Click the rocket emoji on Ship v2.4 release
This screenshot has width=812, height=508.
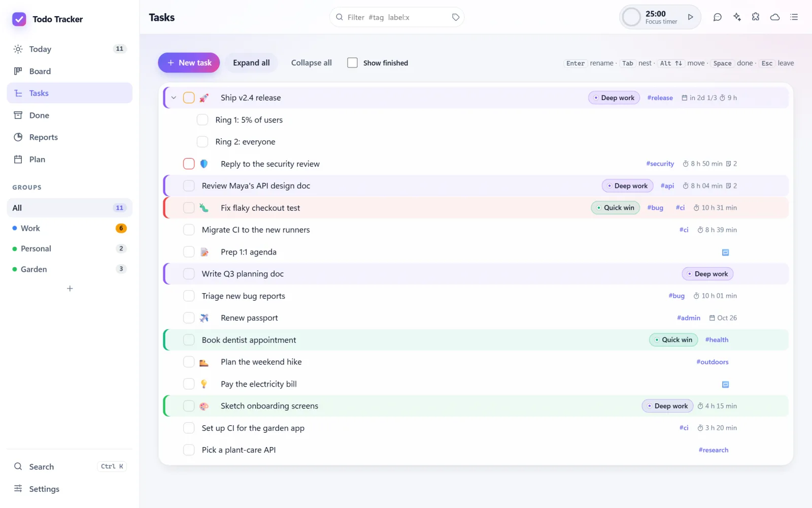point(204,98)
